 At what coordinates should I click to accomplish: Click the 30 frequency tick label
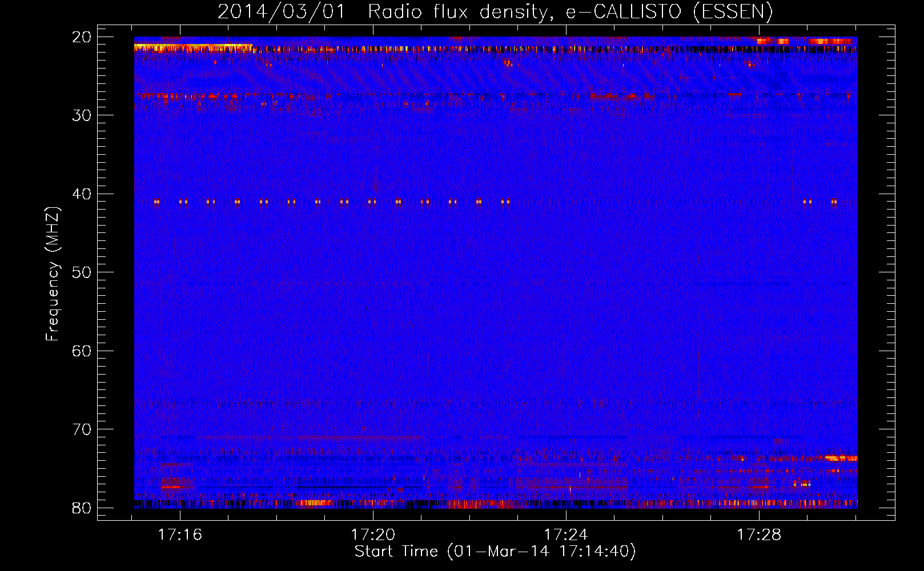pyautogui.click(x=82, y=115)
